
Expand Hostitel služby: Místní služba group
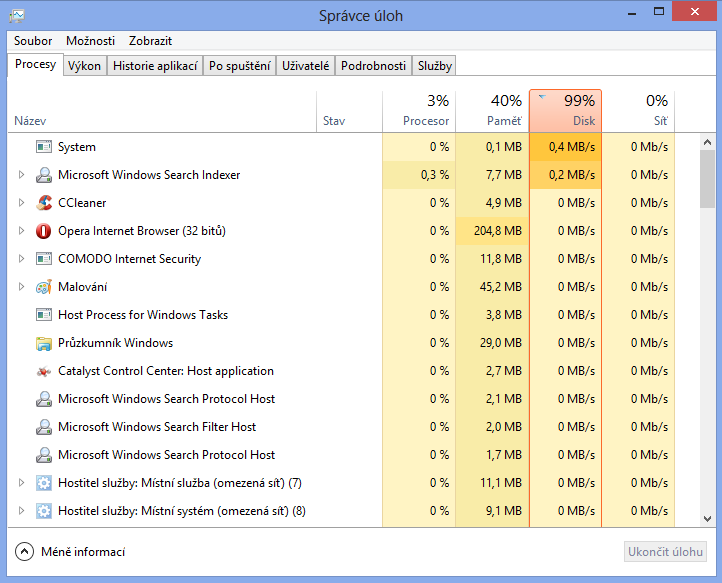click(x=21, y=483)
